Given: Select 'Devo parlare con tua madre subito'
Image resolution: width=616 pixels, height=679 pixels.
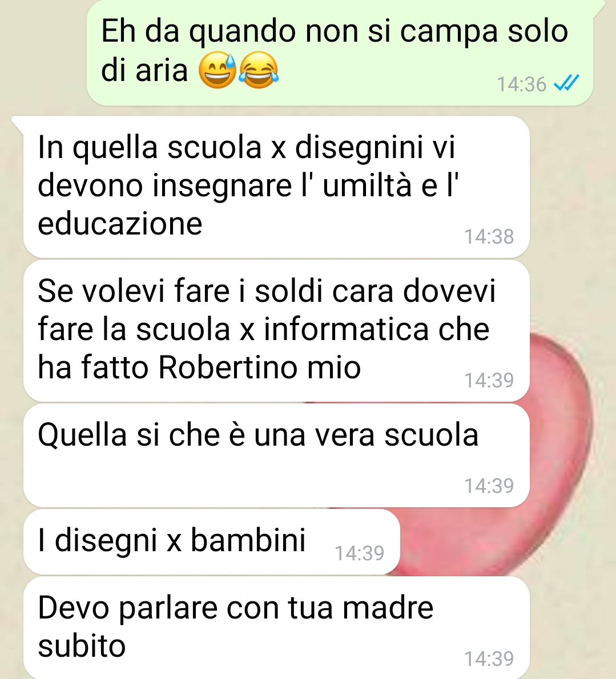Looking at the screenshot, I should click(x=276, y=628).
